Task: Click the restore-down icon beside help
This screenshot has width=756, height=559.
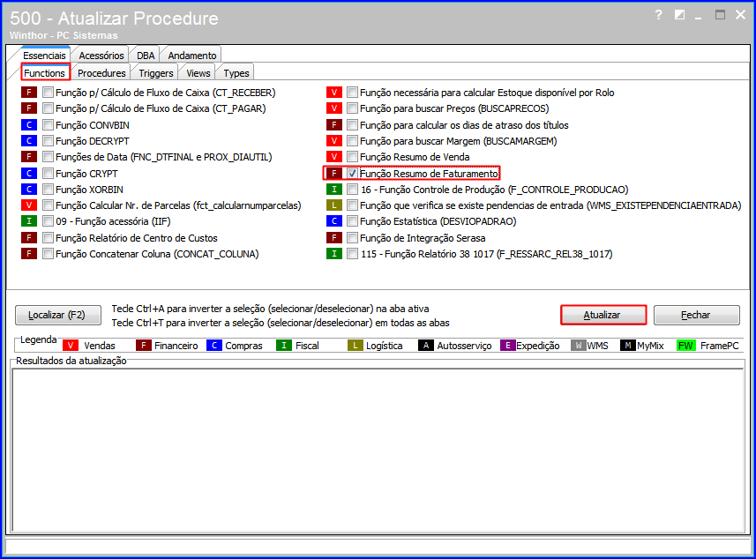Action: click(x=680, y=15)
